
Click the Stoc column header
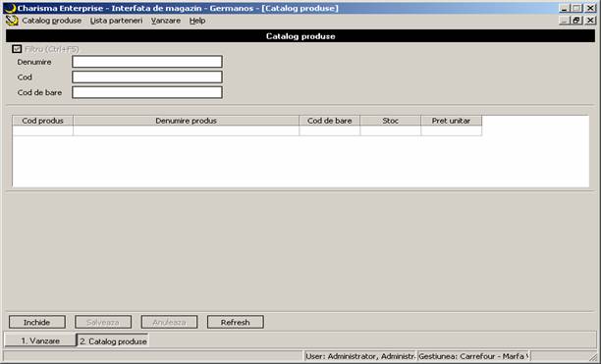point(390,121)
